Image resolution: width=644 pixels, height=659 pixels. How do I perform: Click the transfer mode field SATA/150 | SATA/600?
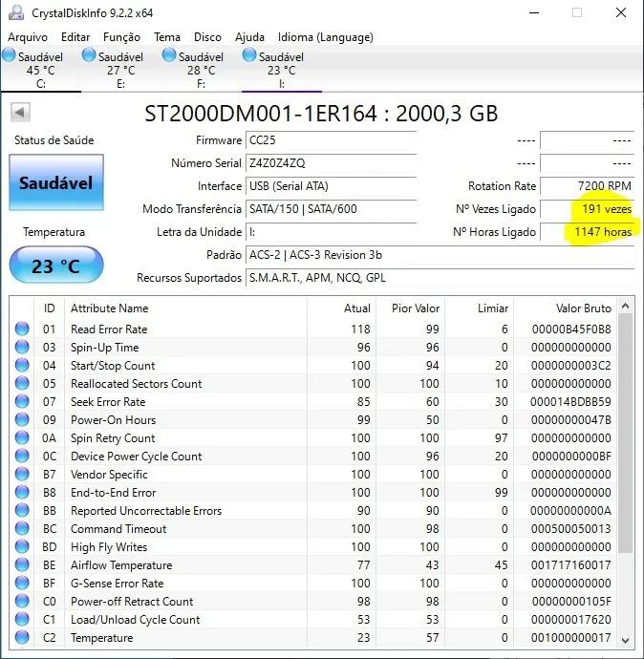[331, 209]
